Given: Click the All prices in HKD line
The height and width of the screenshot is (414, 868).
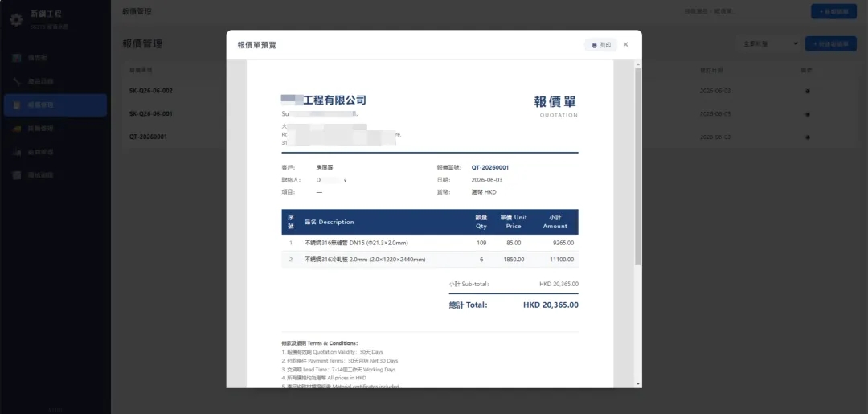Looking at the screenshot, I should pos(324,378).
